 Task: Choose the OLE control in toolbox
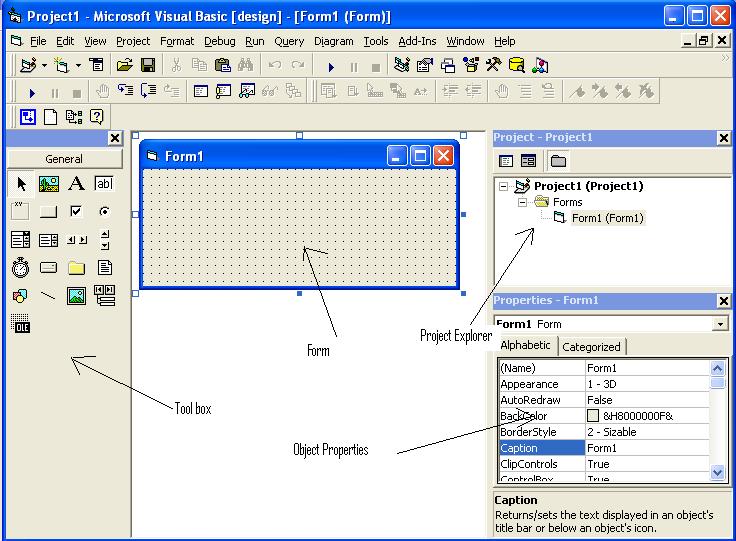point(20,324)
